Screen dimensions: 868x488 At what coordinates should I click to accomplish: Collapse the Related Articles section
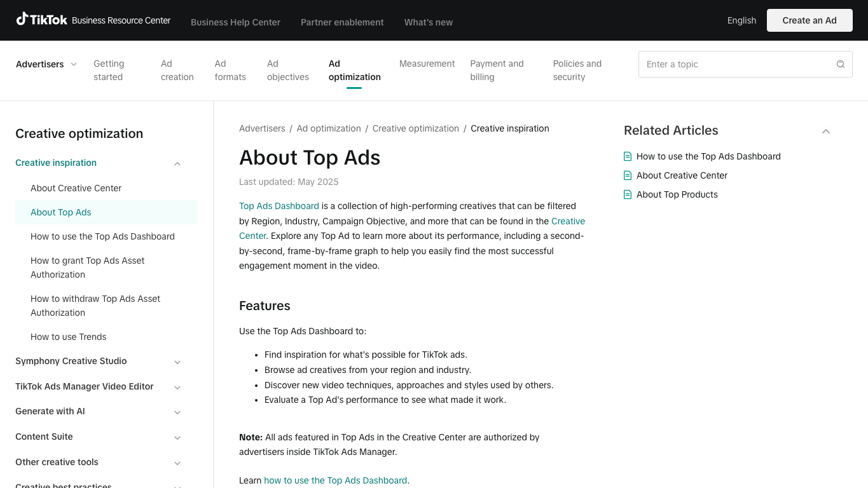tap(826, 131)
